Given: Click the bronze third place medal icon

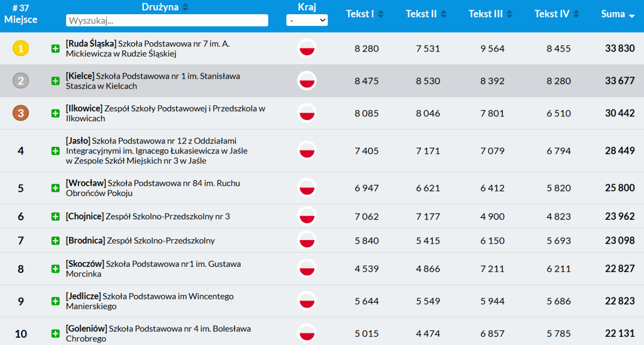Looking at the screenshot, I should (21, 113).
